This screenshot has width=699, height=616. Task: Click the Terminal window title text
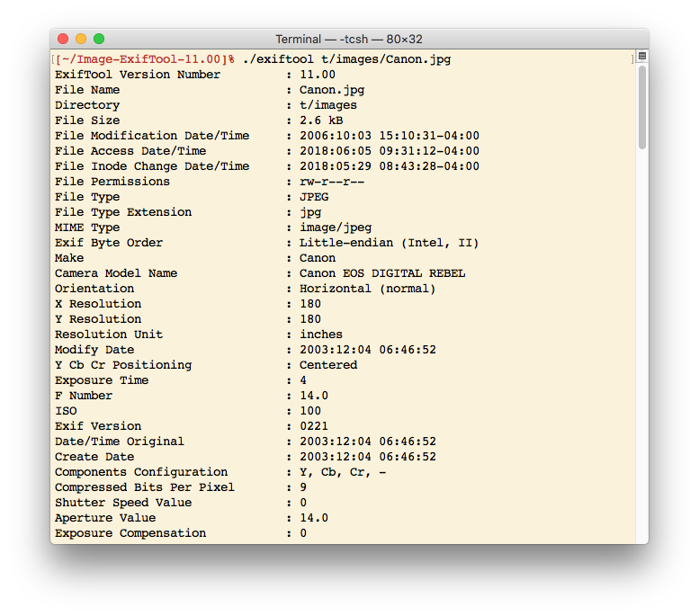[x=349, y=40]
